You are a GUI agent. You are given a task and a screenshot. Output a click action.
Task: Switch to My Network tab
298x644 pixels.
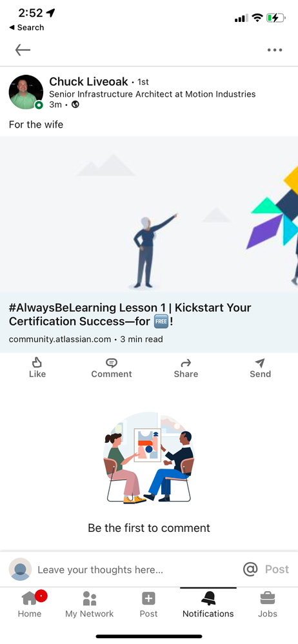tap(89, 605)
